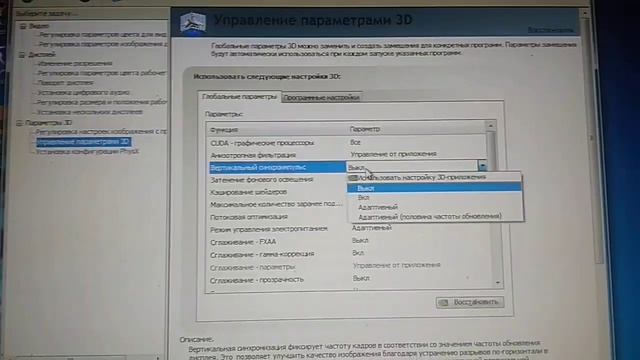This screenshot has width=640, height=360.
Task: Select the plain 'Адаптивный' dropdown option
Action: pyautogui.click(x=435, y=207)
